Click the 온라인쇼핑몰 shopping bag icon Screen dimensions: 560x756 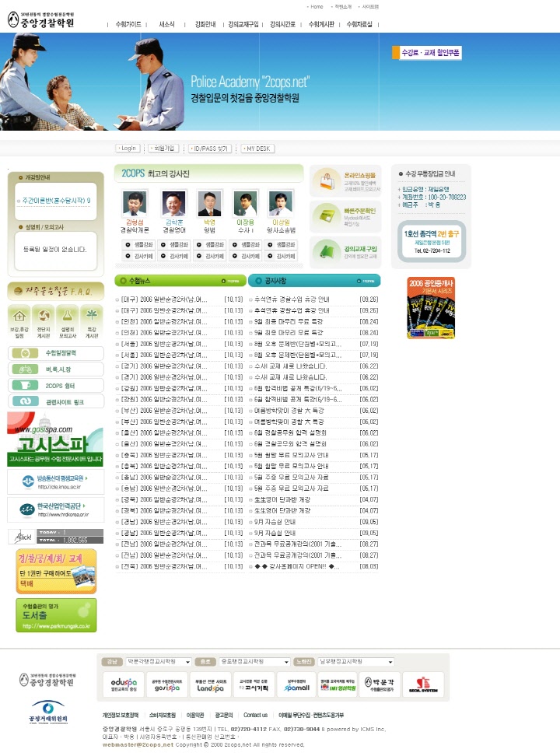[x=324, y=182]
